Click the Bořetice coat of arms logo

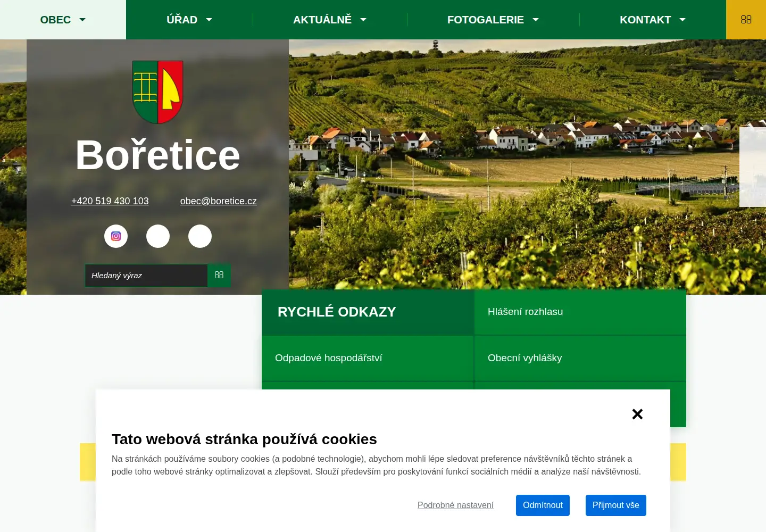pos(158,92)
